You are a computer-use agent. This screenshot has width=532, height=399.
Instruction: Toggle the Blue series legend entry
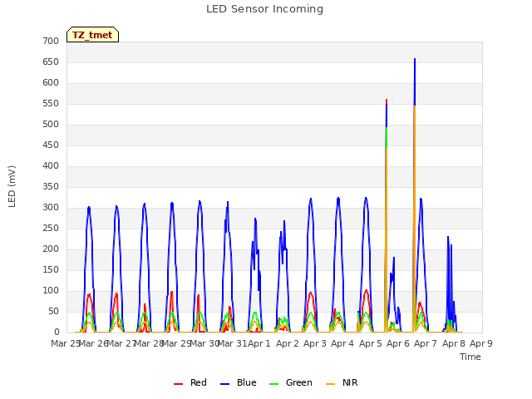click(239, 382)
